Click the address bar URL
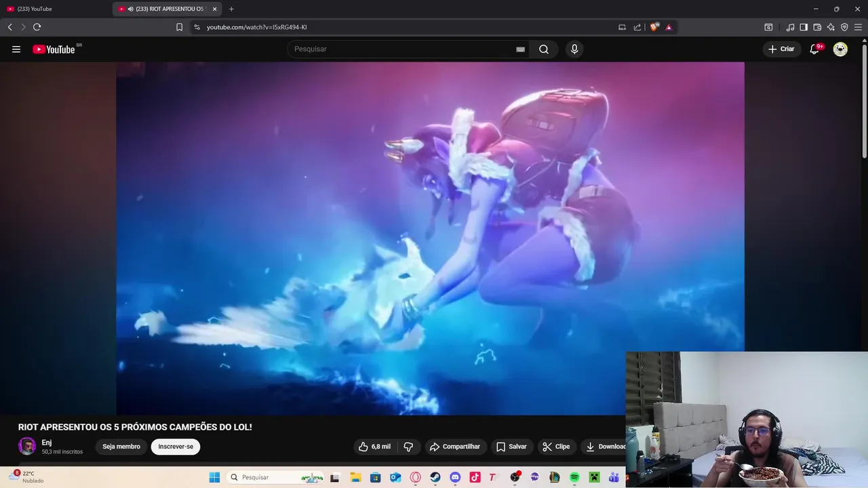This screenshot has width=868, height=488. pos(256,27)
